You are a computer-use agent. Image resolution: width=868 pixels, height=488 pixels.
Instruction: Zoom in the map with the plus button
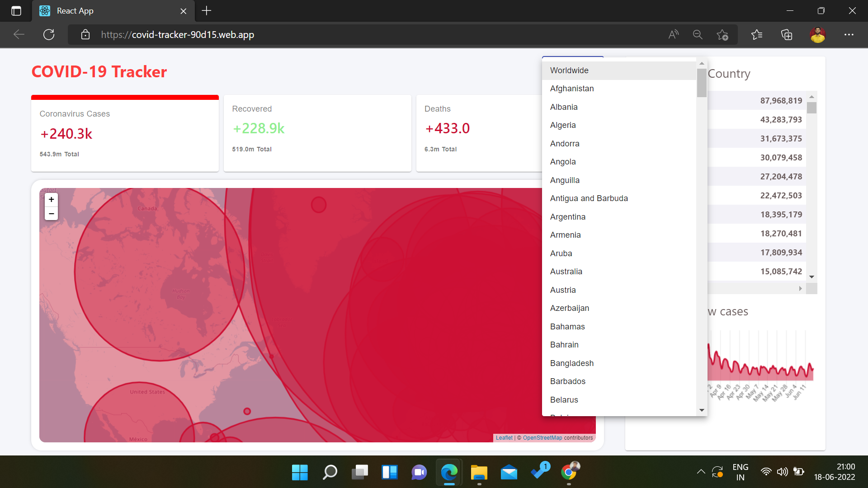click(52, 200)
